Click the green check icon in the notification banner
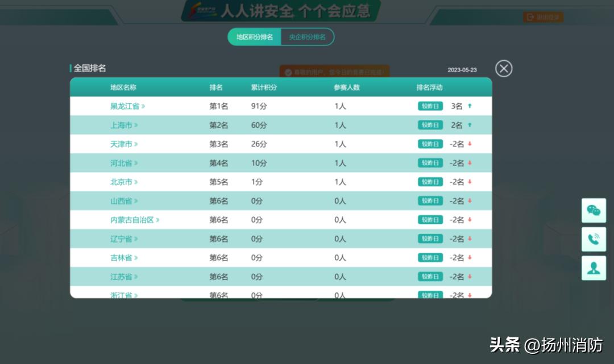This screenshot has width=614, height=364. (x=288, y=73)
